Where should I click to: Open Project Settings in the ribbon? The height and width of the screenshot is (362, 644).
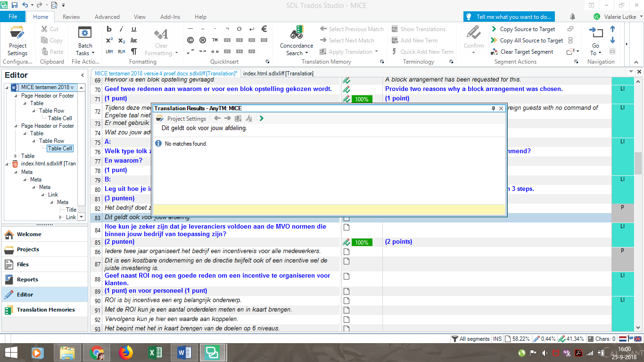[x=17, y=41]
